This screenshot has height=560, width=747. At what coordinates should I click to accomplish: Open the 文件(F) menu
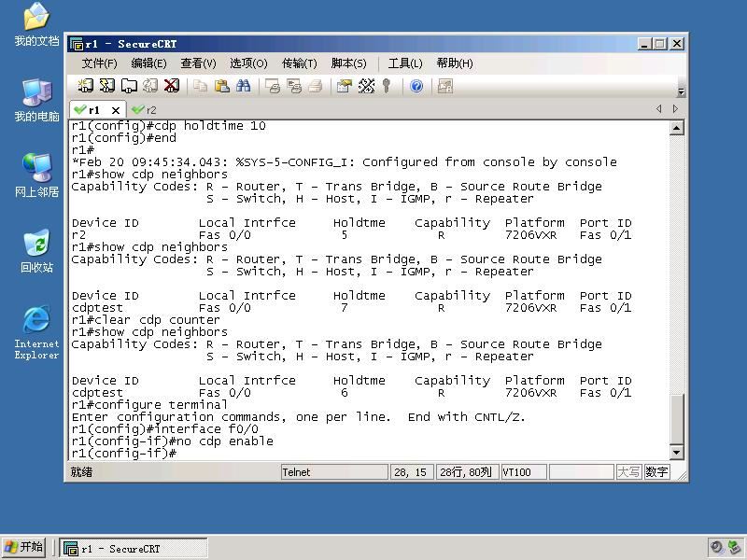99,63
